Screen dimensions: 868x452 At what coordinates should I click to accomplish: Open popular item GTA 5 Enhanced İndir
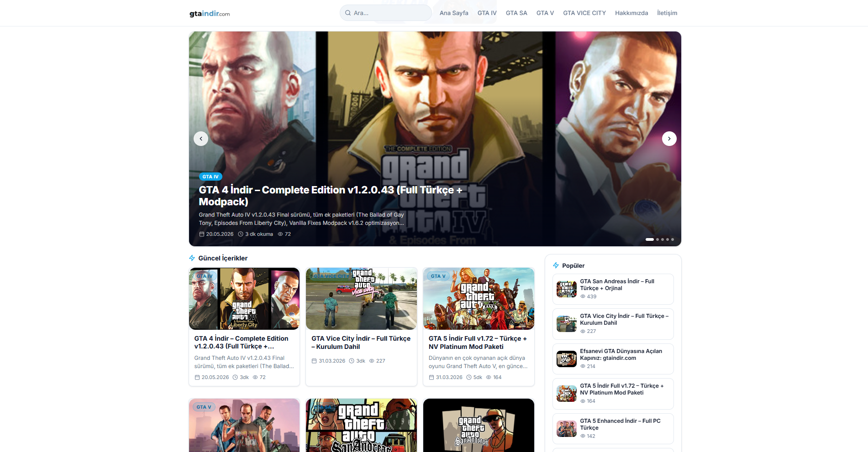pos(613,429)
